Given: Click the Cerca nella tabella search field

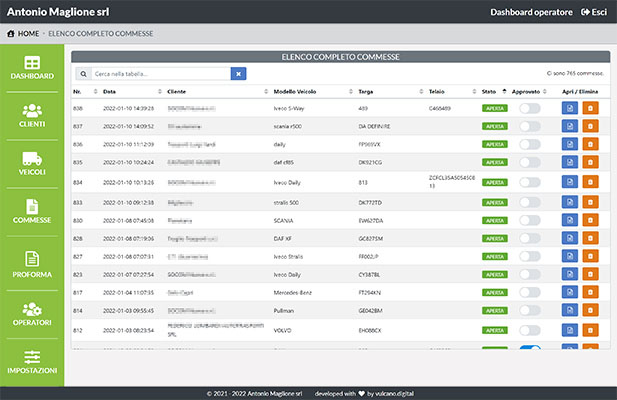Looking at the screenshot, I should click(x=158, y=73).
